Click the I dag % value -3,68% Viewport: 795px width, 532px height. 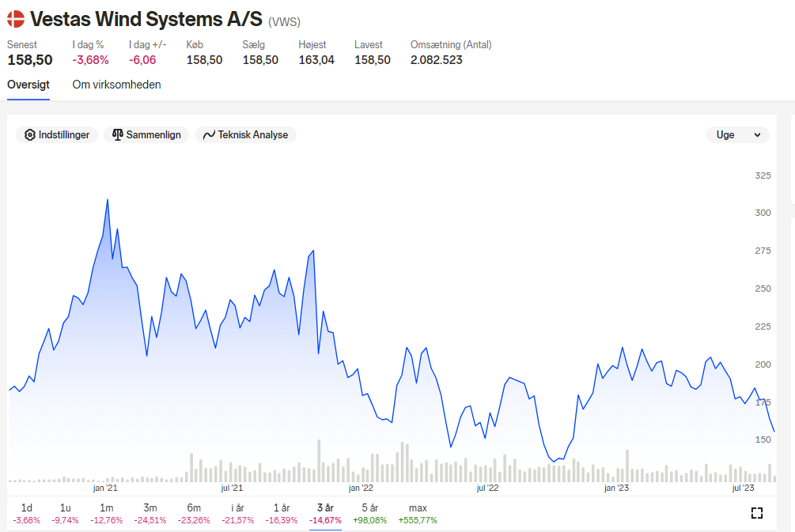[91, 60]
